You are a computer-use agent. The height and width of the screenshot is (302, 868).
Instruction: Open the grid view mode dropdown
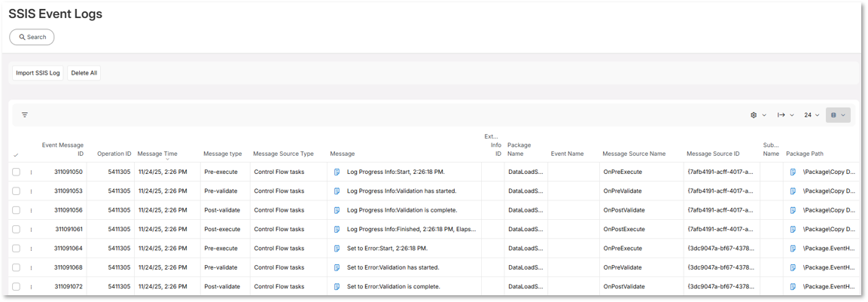(838, 115)
